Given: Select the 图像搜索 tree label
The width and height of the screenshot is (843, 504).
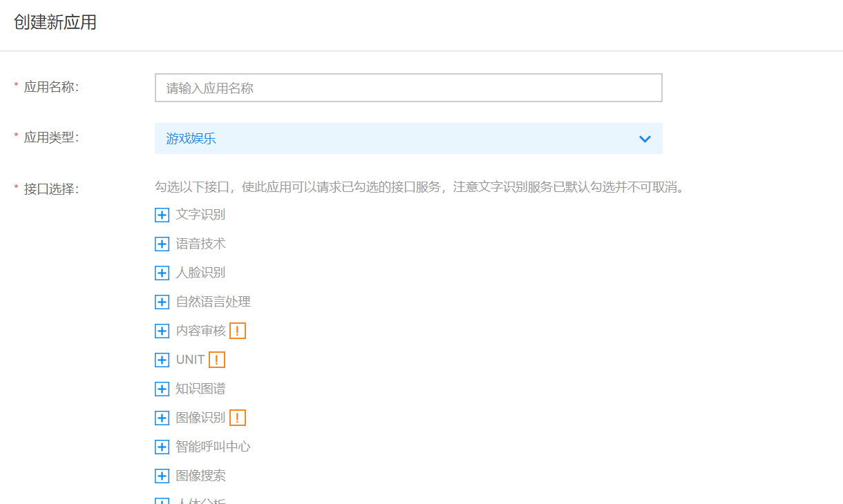Looking at the screenshot, I should [200, 476].
